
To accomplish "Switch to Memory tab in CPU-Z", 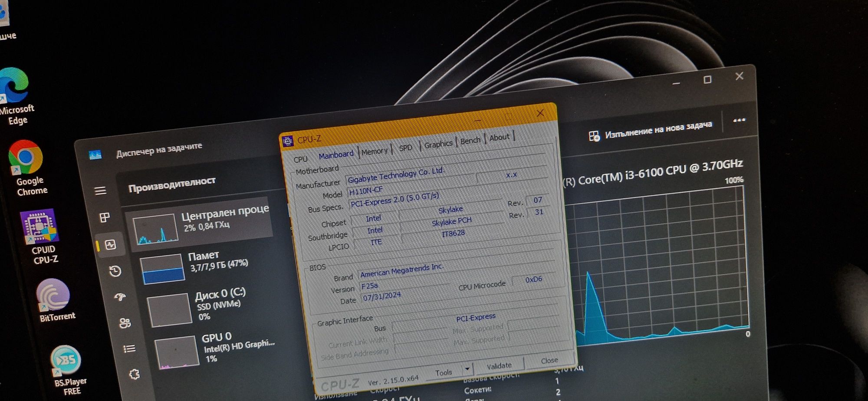I will [374, 151].
